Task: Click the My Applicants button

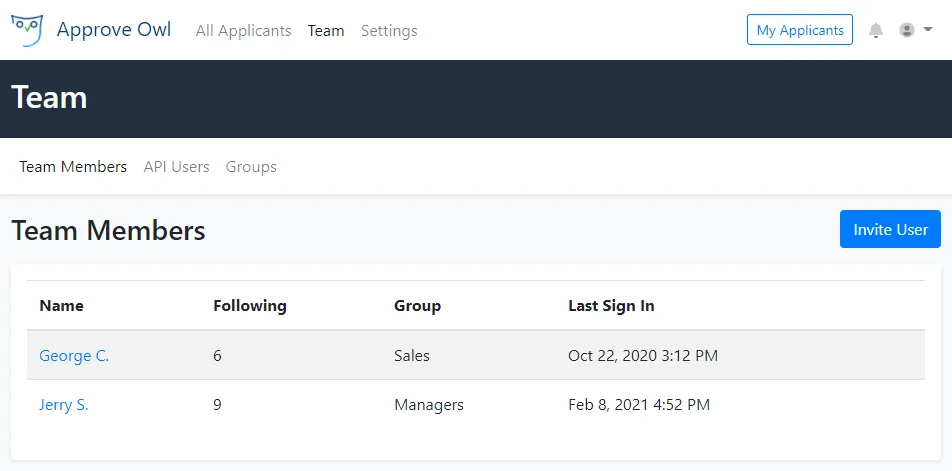Action: tap(799, 30)
